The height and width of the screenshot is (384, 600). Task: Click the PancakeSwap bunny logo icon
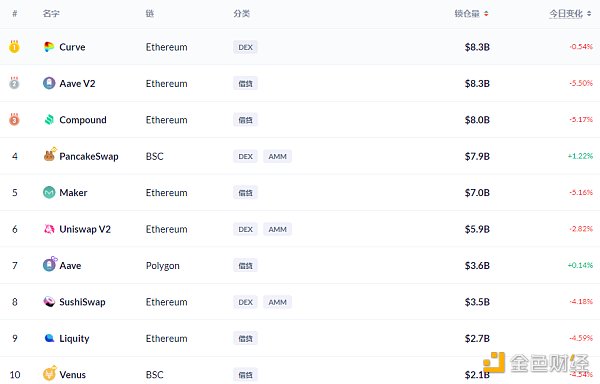(50, 155)
